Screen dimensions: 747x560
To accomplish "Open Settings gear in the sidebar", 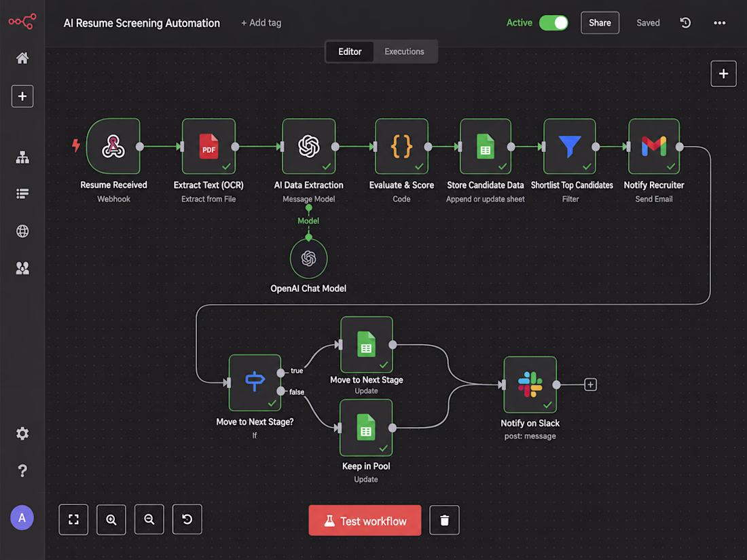I will click(22, 433).
